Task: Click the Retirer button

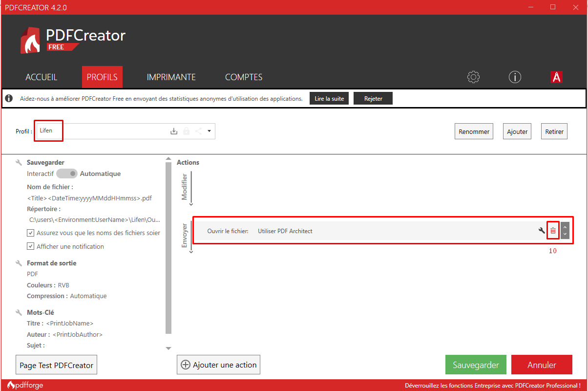Action: pyautogui.click(x=554, y=131)
